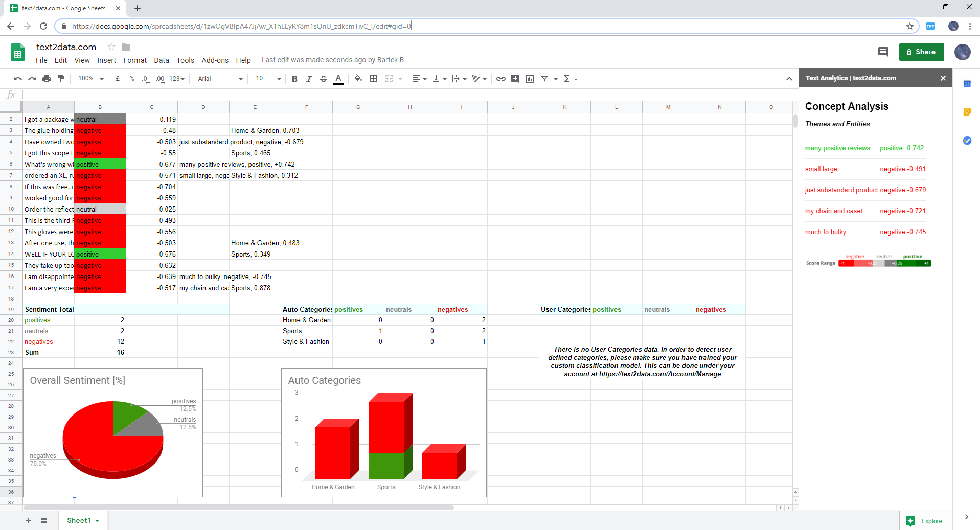Open the Help menu
980x530 pixels.
243,60
